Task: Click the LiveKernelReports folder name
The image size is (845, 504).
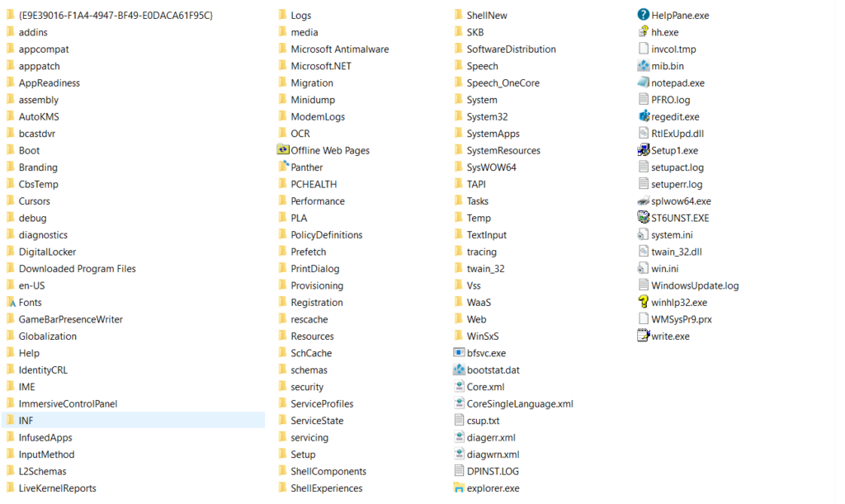Action: pos(57,488)
